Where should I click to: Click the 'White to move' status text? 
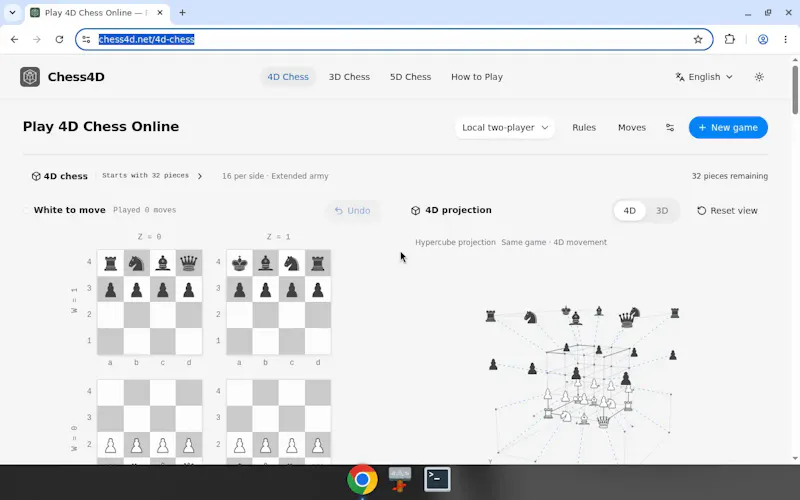[x=69, y=210]
